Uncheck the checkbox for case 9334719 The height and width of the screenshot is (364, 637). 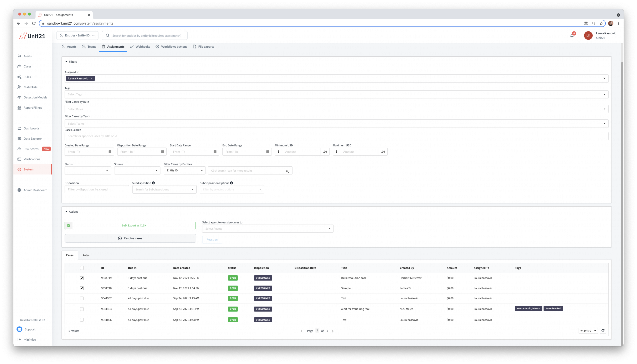coord(82,278)
